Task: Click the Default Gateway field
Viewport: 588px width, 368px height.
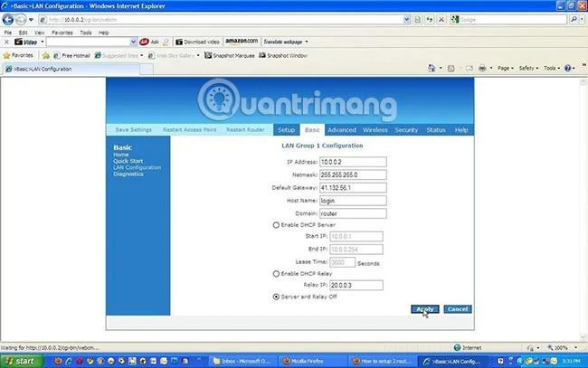Action: pyautogui.click(x=353, y=188)
